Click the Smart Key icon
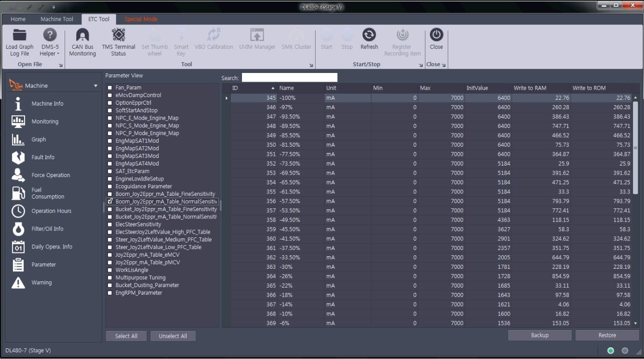Viewport: 644px width, 359px height. [181, 35]
